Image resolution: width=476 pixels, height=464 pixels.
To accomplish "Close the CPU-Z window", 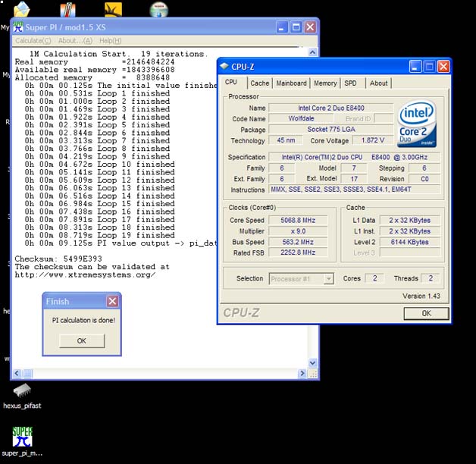I will click(443, 66).
